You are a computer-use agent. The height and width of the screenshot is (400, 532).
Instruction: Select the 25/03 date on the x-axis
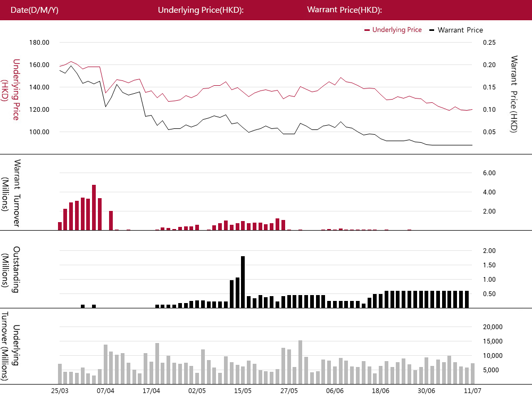60,391
